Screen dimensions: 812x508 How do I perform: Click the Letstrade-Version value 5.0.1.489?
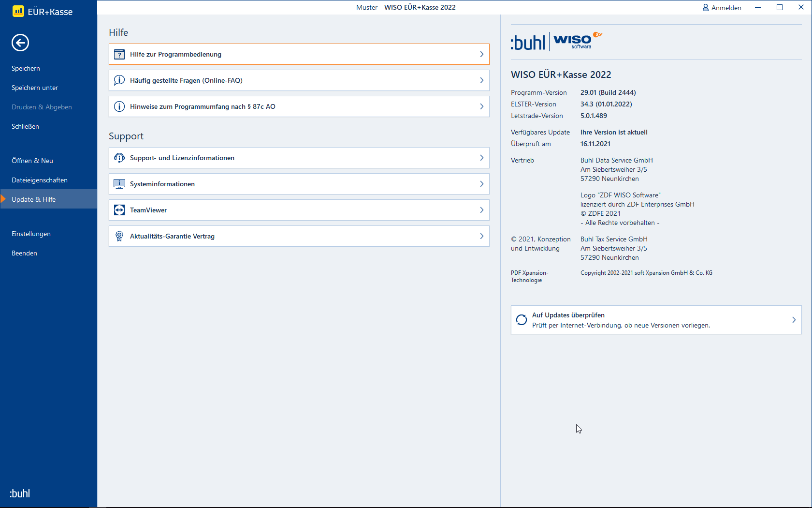coord(594,116)
